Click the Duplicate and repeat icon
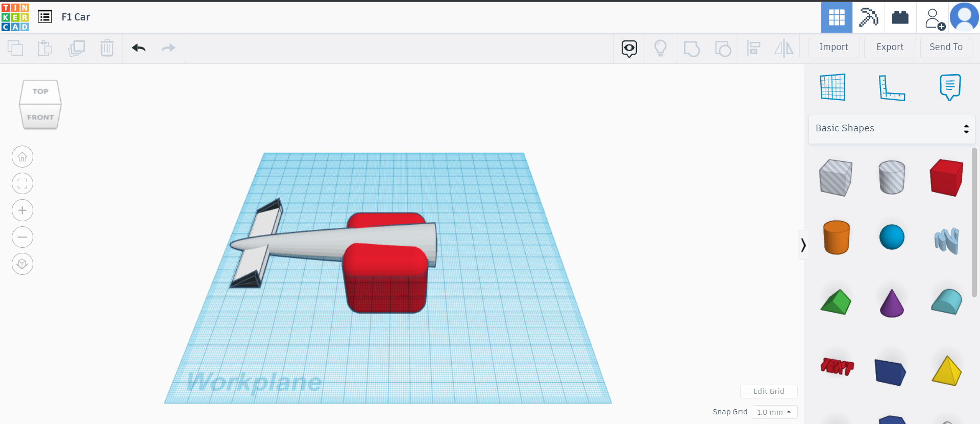980x424 pixels. coord(77,48)
